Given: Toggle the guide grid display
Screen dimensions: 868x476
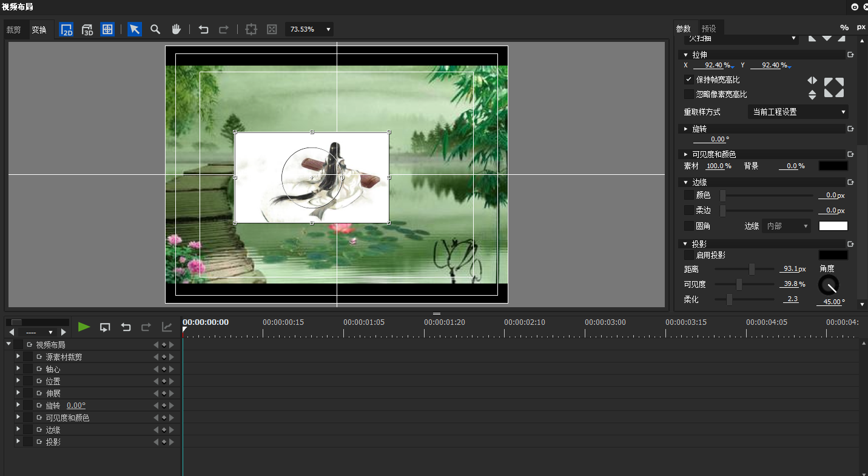Looking at the screenshot, I should point(107,29).
